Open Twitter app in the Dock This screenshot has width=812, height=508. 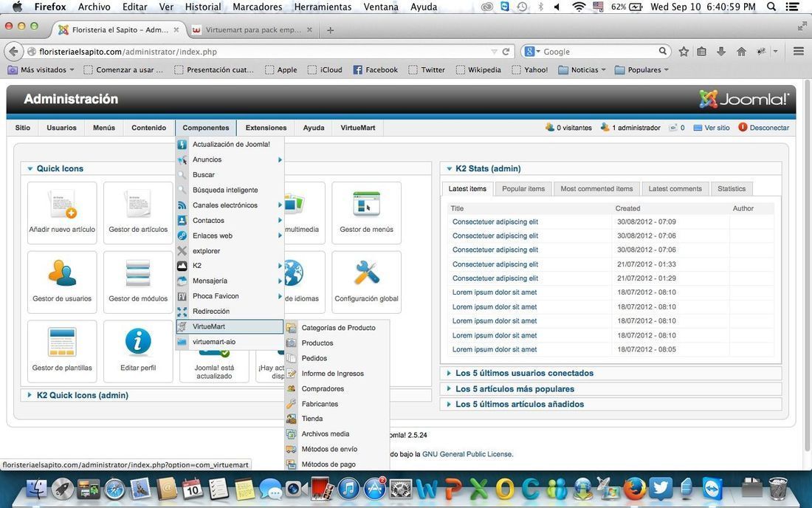click(661, 489)
